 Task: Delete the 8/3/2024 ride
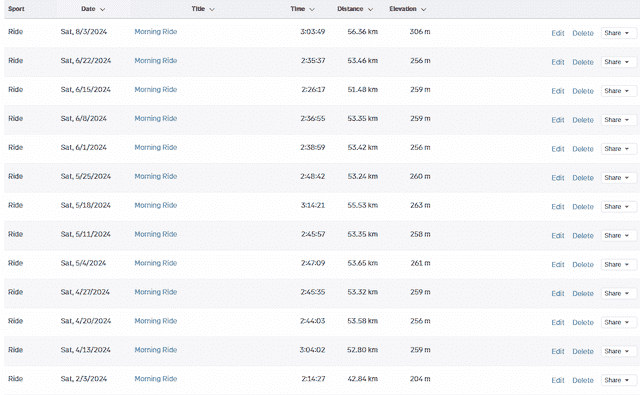tap(583, 33)
